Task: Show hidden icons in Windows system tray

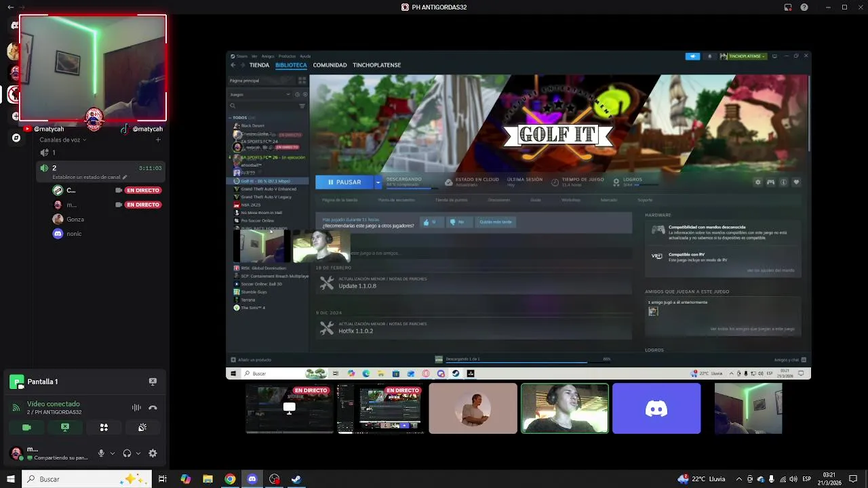Action: click(x=739, y=479)
